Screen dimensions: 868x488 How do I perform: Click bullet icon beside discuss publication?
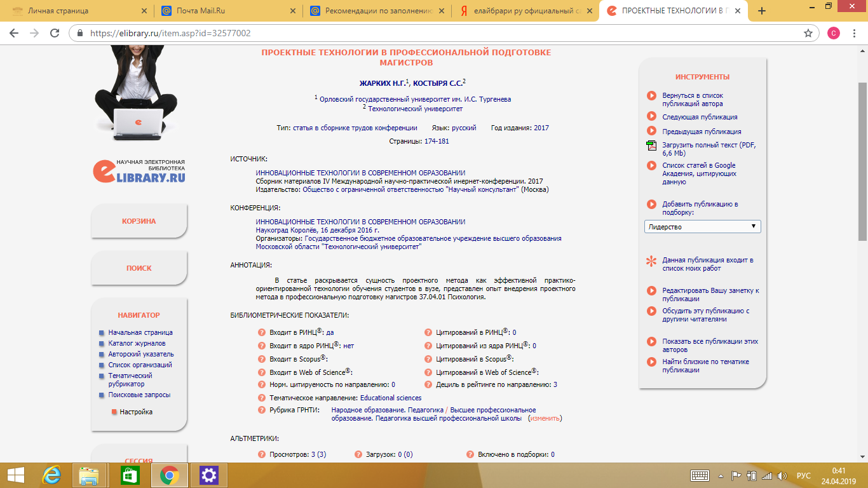[651, 311]
